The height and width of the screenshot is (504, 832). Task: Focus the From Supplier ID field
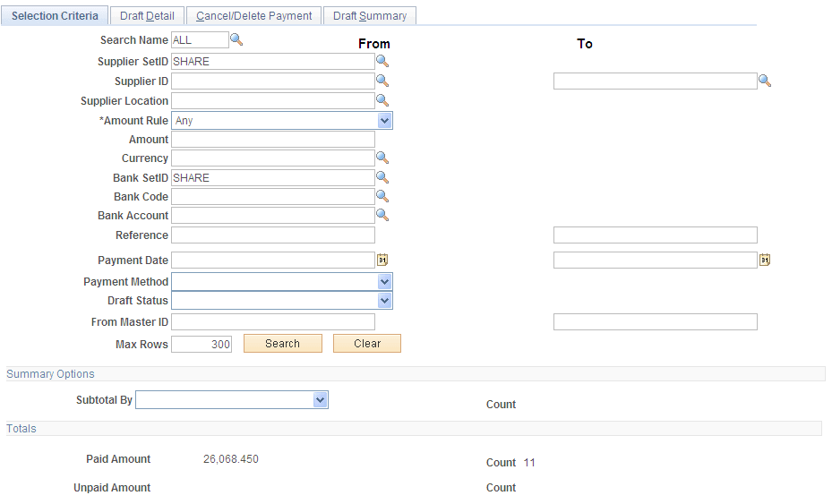(273, 81)
